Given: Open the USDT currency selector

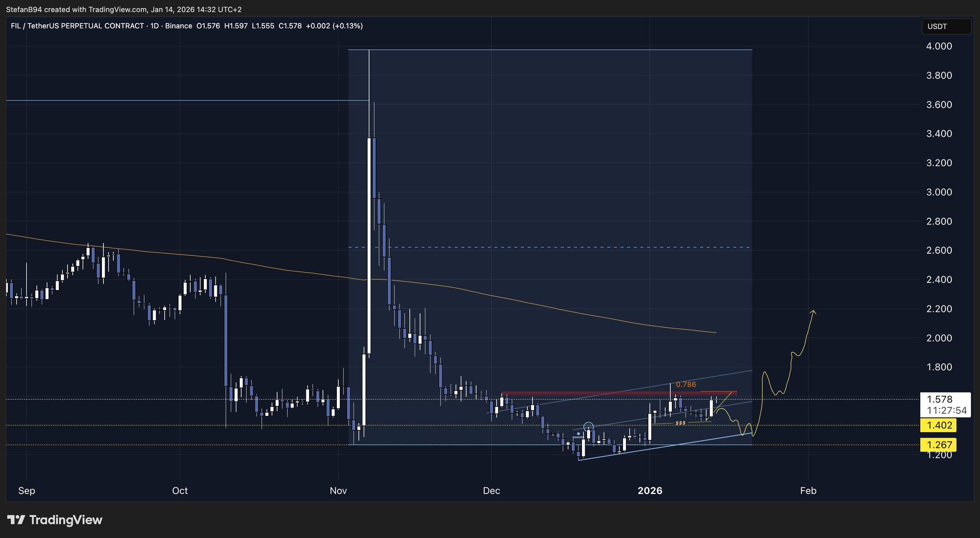Looking at the screenshot, I should coord(946,26).
